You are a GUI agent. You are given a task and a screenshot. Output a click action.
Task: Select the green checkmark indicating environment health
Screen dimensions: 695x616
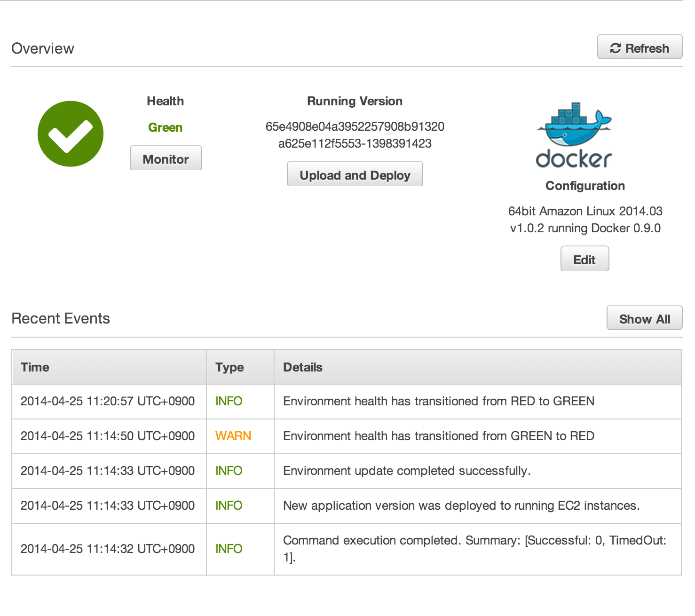click(70, 134)
